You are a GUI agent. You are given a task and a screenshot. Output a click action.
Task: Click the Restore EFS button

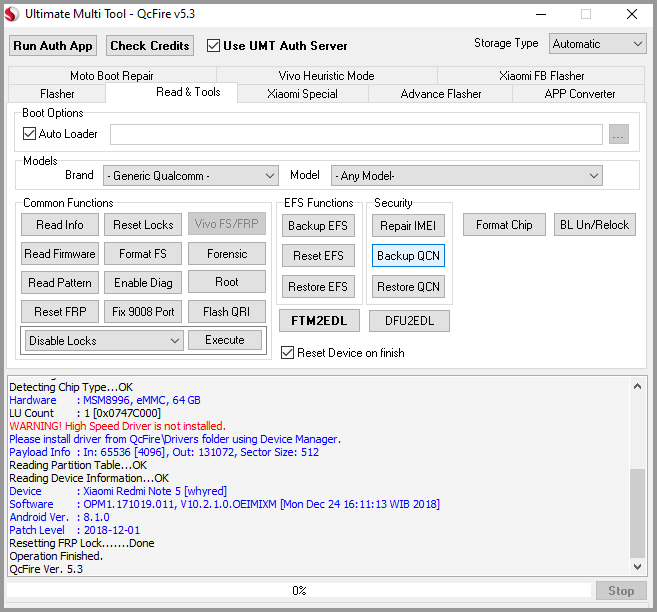pos(318,287)
